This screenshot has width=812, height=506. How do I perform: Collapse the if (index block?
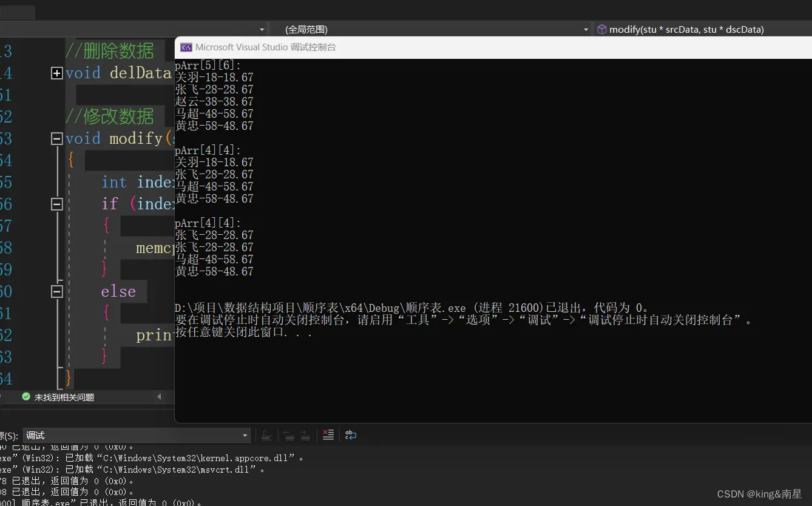(56, 204)
